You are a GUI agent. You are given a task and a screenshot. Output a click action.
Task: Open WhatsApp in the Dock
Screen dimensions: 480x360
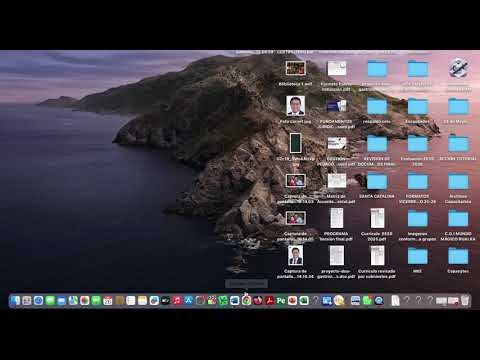click(367, 301)
